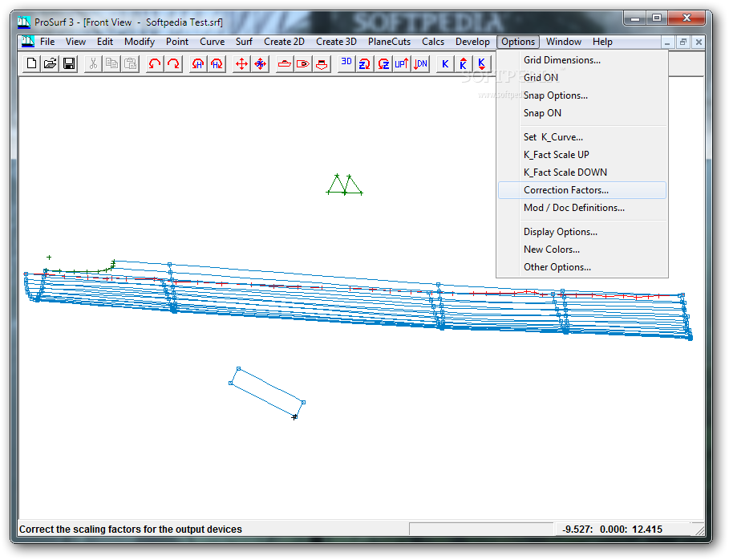Open the Surf menu
The image size is (729, 560).
pyautogui.click(x=244, y=42)
